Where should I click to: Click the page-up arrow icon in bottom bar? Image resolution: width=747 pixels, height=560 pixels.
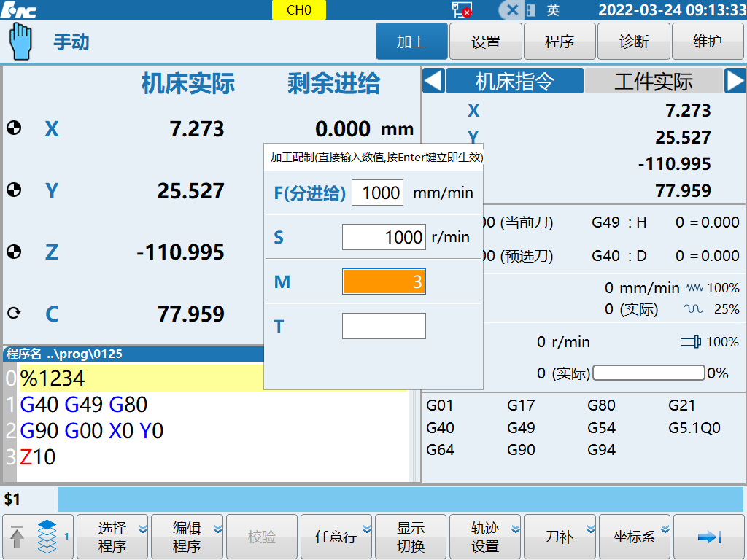coord(16,537)
